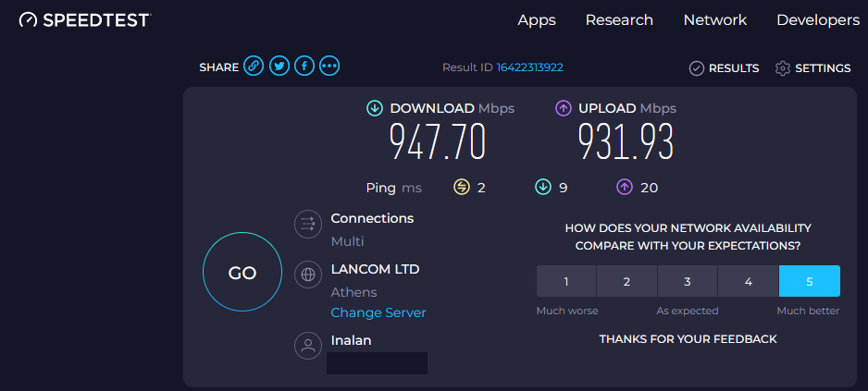The height and width of the screenshot is (391, 868).
Task: Open Result ID 16422313922 link
Action: (x=529, y=67)
